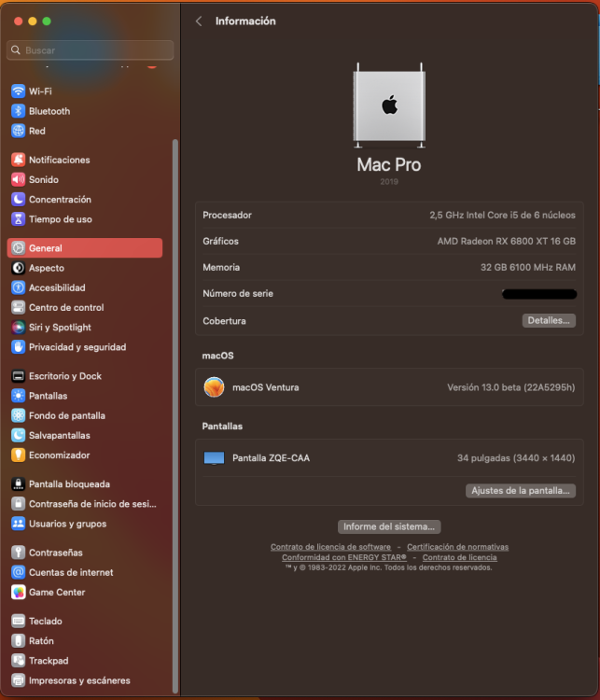
Task: Click the Número de serie label
Action: click(x=238, y=294)
